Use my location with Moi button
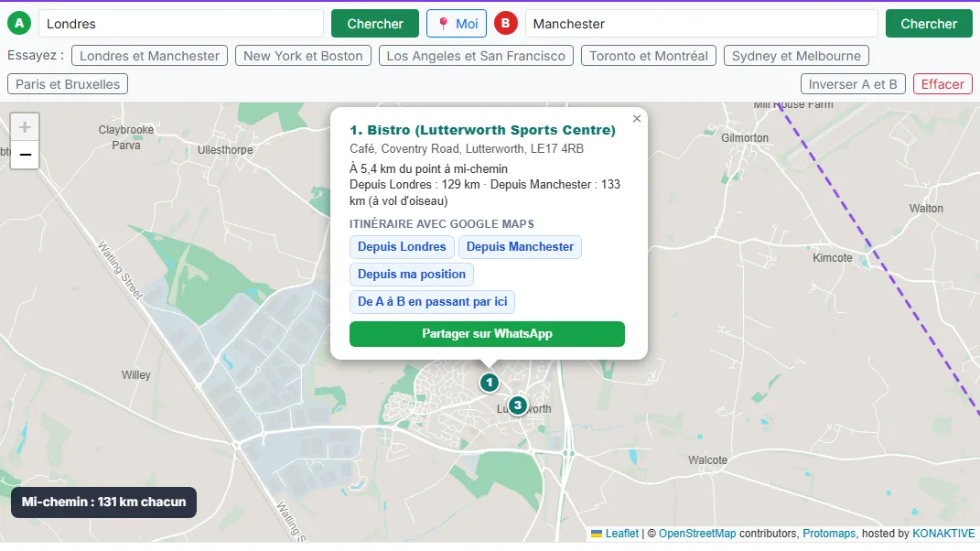 click(x=457, y=24)
